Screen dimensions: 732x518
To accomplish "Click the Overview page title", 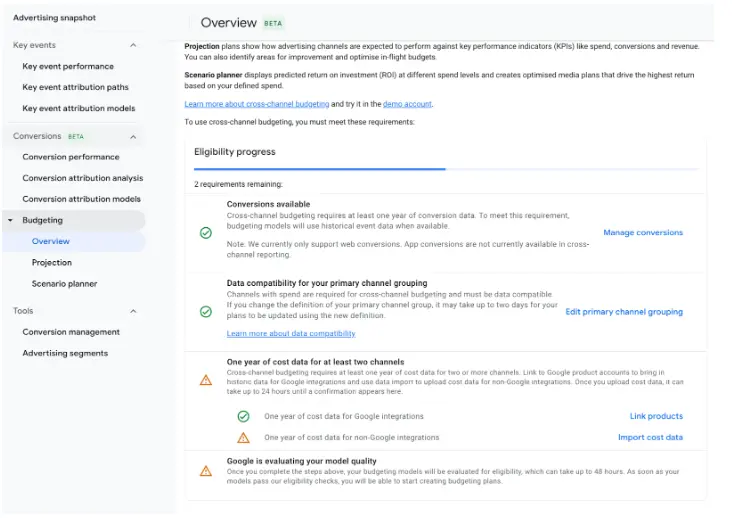I will click(229, 23).
